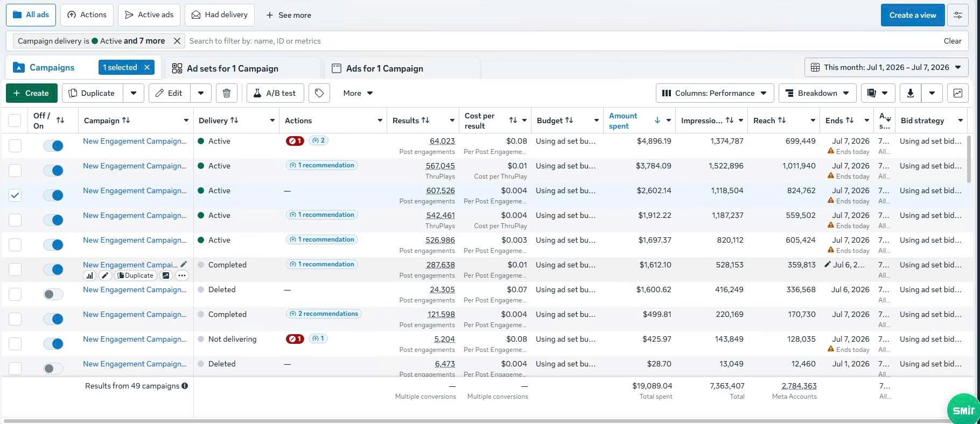Open the tag label icon button

(319, 93)
